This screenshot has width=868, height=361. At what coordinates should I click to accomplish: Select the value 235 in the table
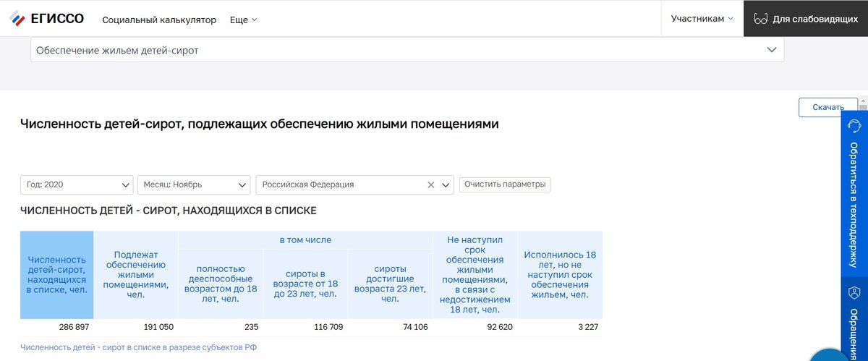point(251,327)
